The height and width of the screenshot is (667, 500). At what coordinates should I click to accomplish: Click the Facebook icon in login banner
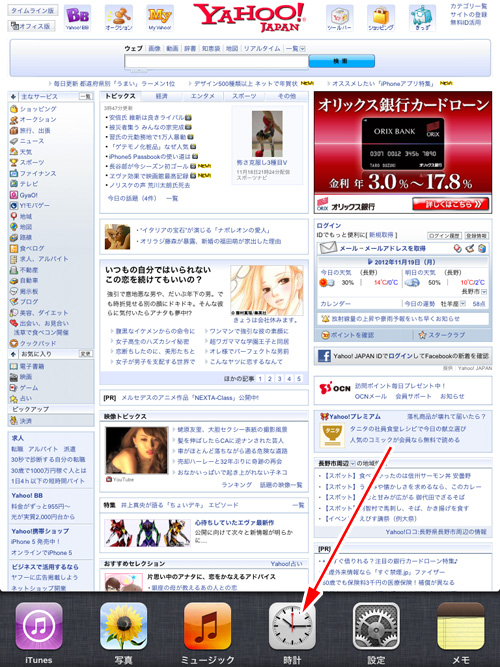click(324, 356)
